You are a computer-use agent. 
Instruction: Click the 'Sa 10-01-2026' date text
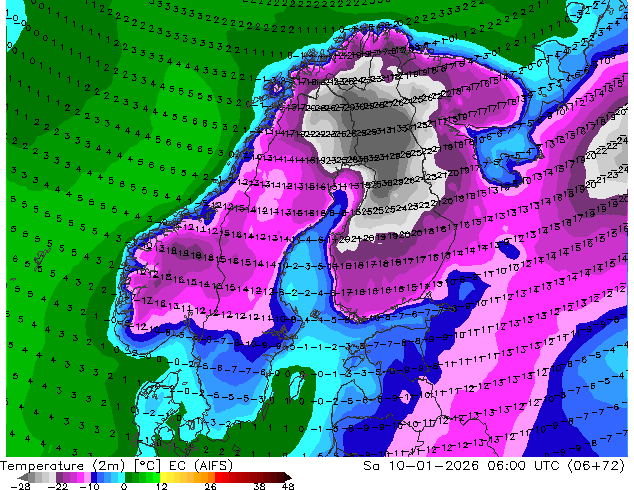coord(421,466)
